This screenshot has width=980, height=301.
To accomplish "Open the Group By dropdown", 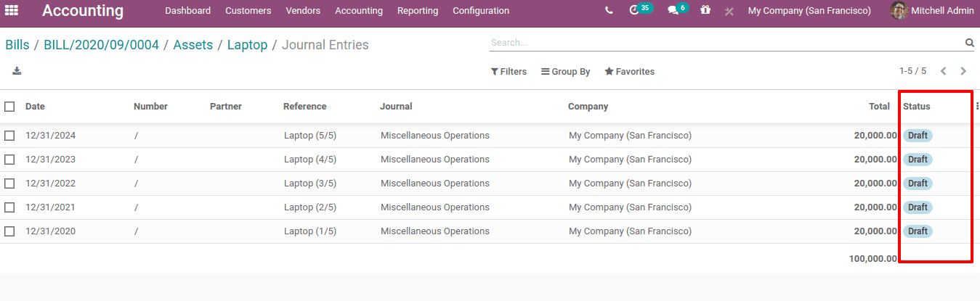I will click(x=565, y=72).
